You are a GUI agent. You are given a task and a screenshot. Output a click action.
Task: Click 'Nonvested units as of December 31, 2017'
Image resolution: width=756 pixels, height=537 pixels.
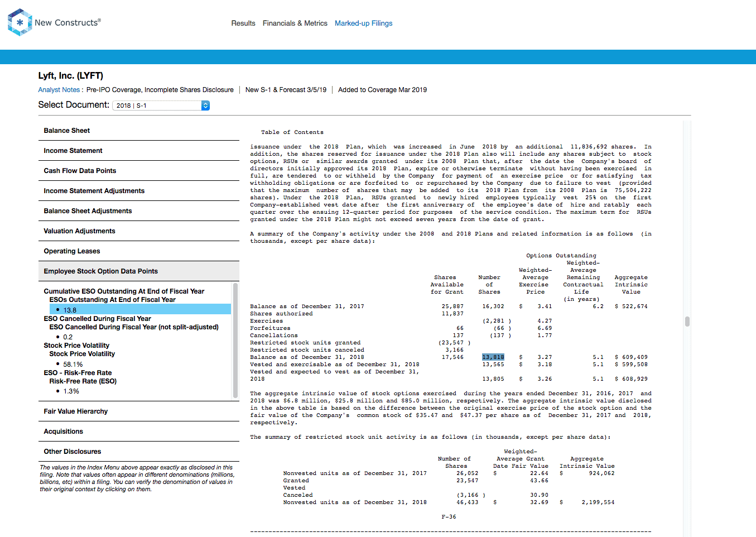pos(355,473)
